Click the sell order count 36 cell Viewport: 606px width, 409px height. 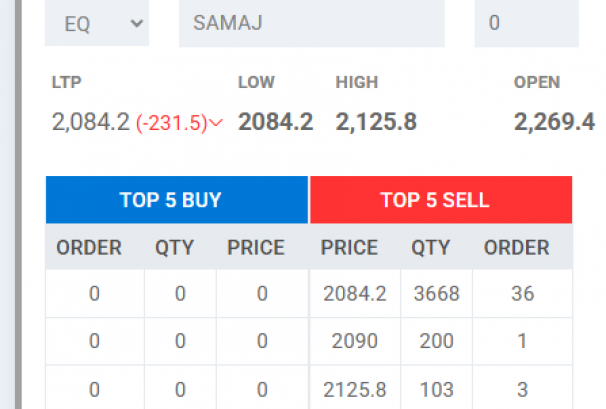[521, 294]
